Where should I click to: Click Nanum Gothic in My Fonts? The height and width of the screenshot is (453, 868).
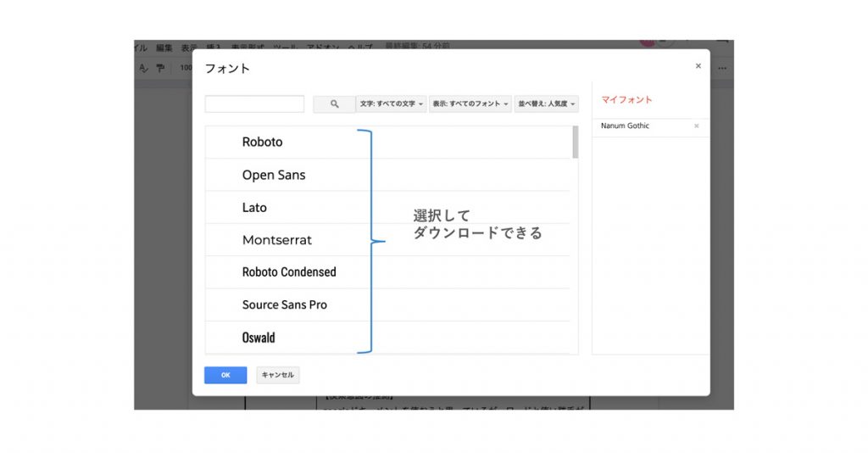coord(626,126)
